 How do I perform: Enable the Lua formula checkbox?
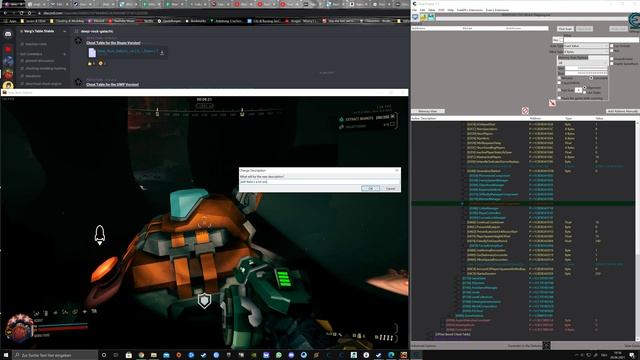611,46
